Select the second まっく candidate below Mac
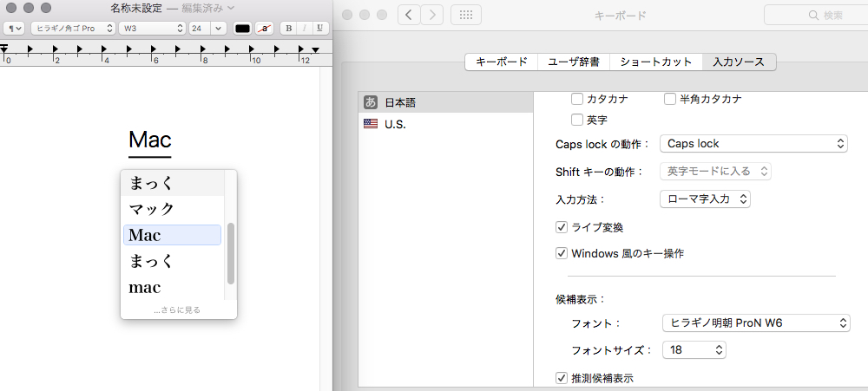 click(x=172, y=261)
